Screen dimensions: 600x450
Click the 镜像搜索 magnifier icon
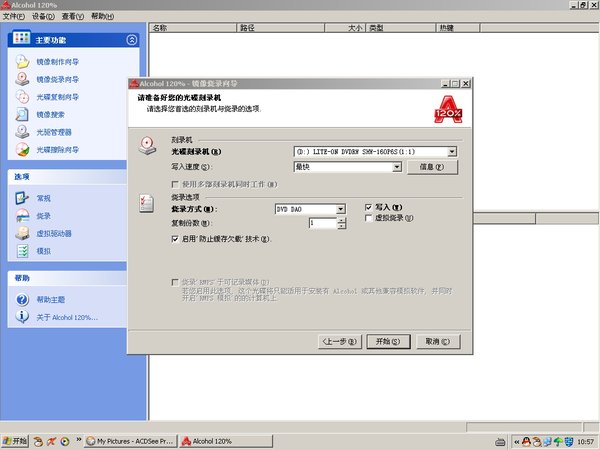22,114
